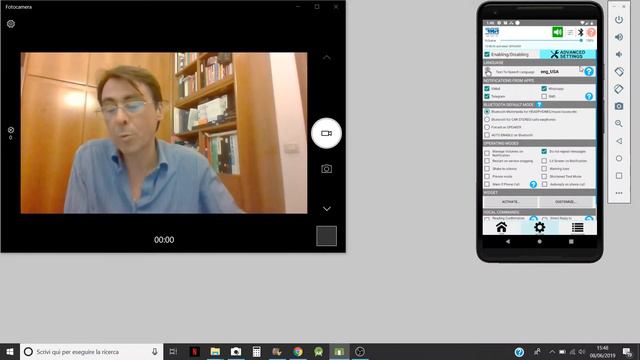Click emulator volume down button
This screenshot has height=360, width=640.
619,54
